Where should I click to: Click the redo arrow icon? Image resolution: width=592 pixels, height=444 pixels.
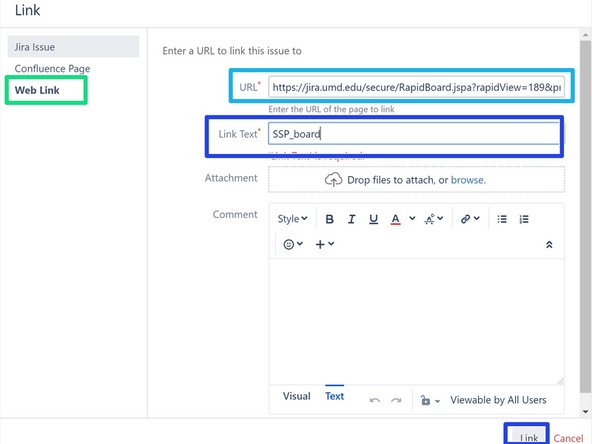coord(396,400)
